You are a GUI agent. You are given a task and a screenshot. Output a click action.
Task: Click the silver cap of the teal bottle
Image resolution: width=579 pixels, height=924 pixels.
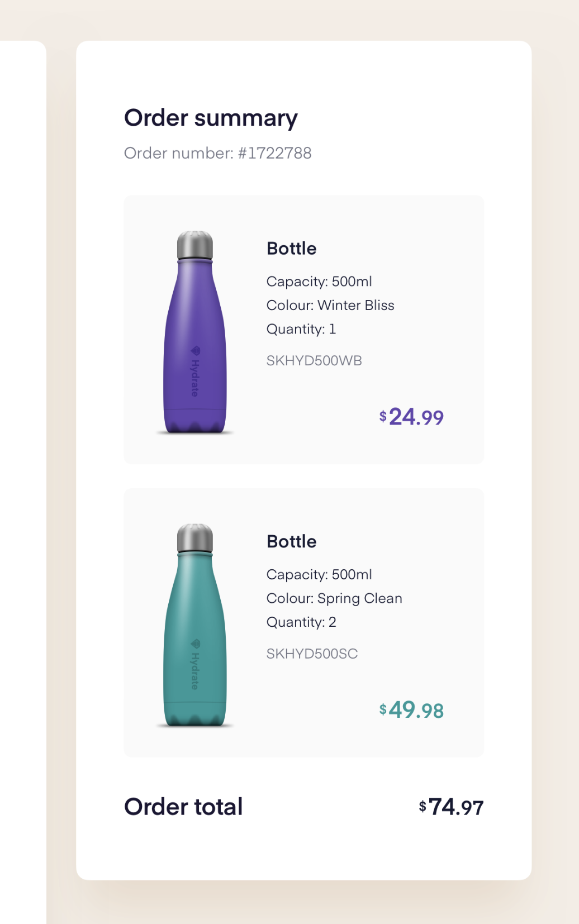[x=195, y=539]
